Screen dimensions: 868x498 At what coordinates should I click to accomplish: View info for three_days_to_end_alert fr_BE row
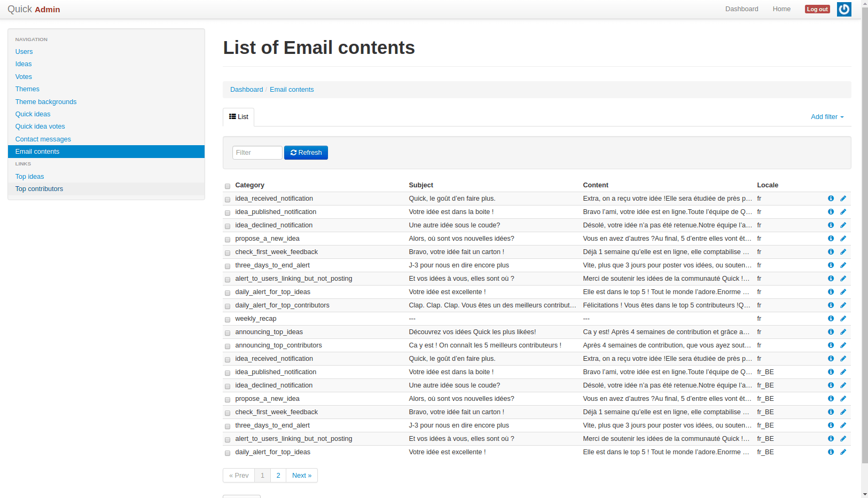[831, 425]
